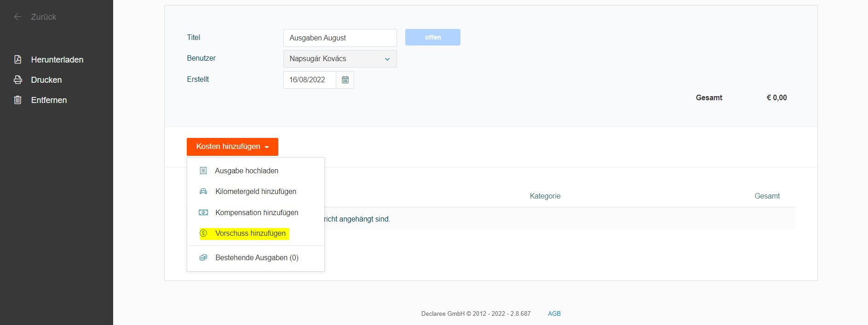Image resolution: width=868 pixels, height=325 pixels.
Task: Collapse the Kosten hinzufügen dropdown button
Action: [232, 147]
